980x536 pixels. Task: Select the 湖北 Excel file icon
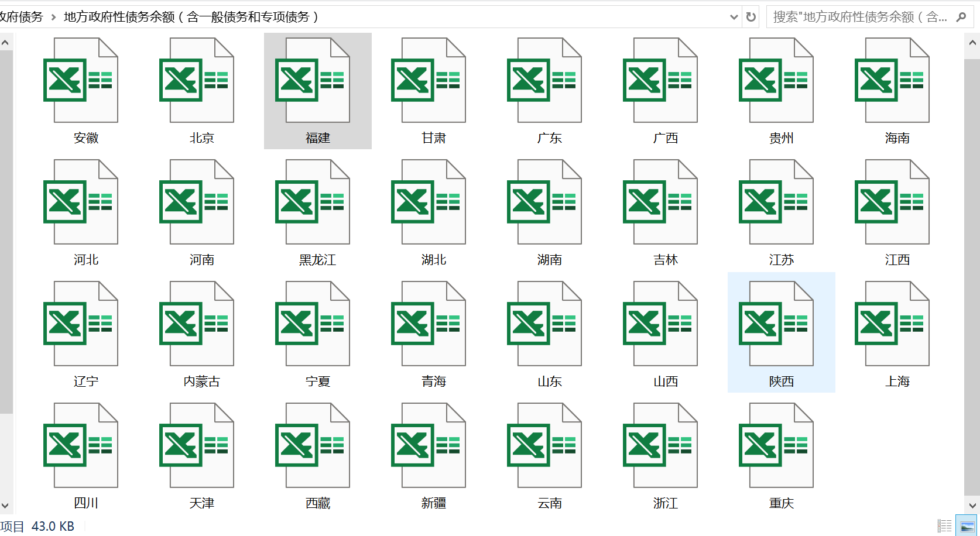[429, 202]
